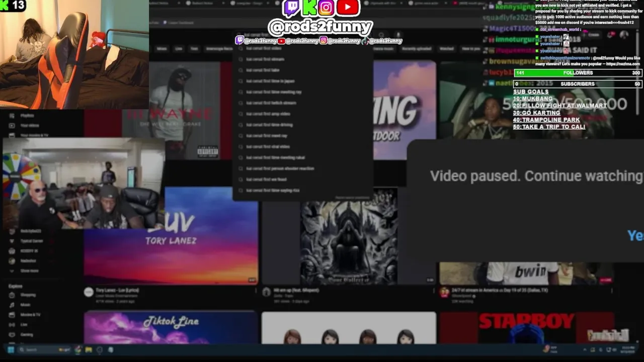The image size is (644, 362).
Task: Click the Create button in YouTube header
Action: tap(591, 35)
